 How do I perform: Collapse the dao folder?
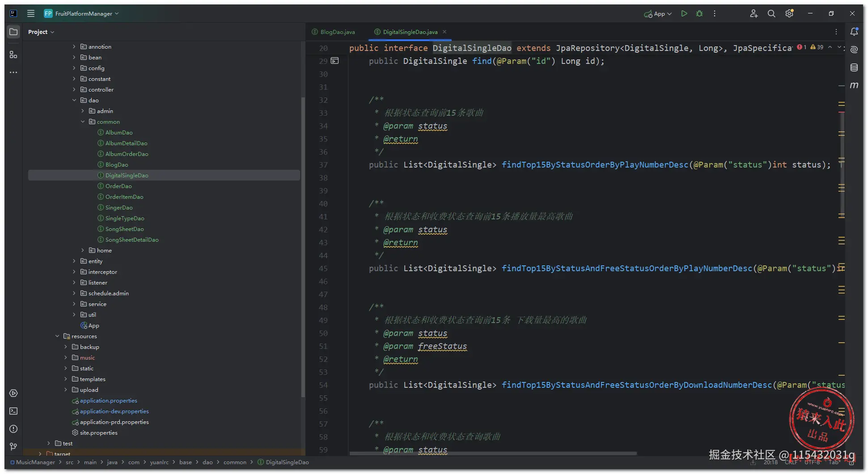(x=74, y=100)
